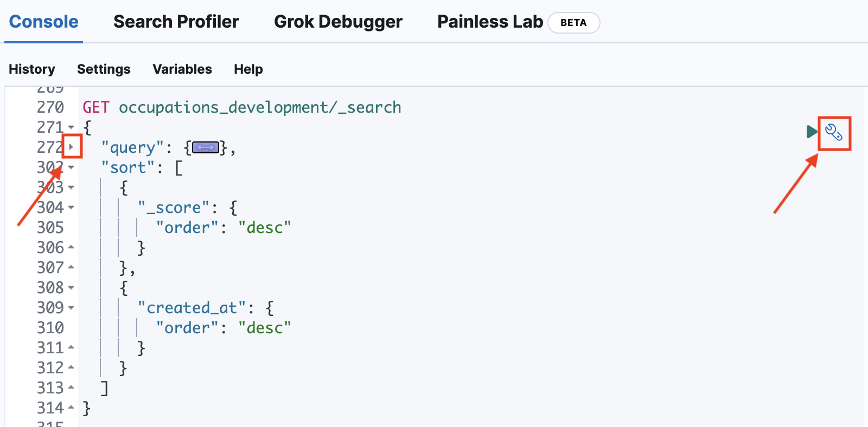The width and height of the screenshot is (868, 427).
Task: Click the fold-end marker at line 306
Action: [x=71, y=248]
